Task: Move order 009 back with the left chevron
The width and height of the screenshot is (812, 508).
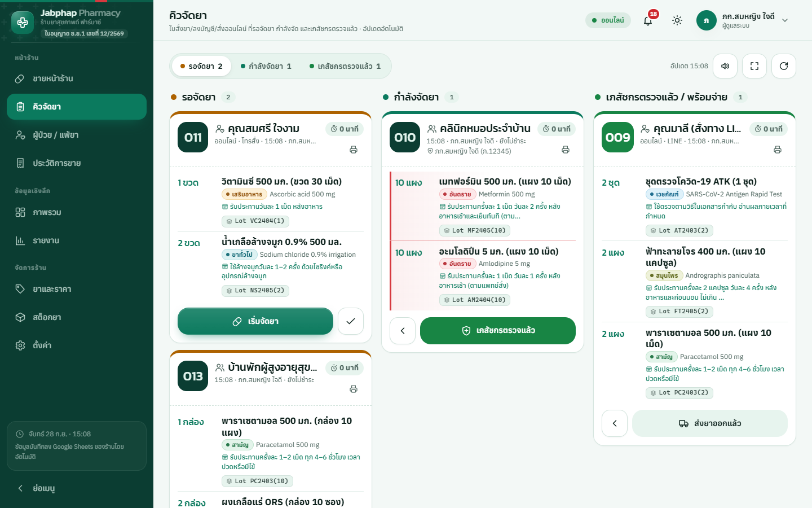Action: coord(615,423)
